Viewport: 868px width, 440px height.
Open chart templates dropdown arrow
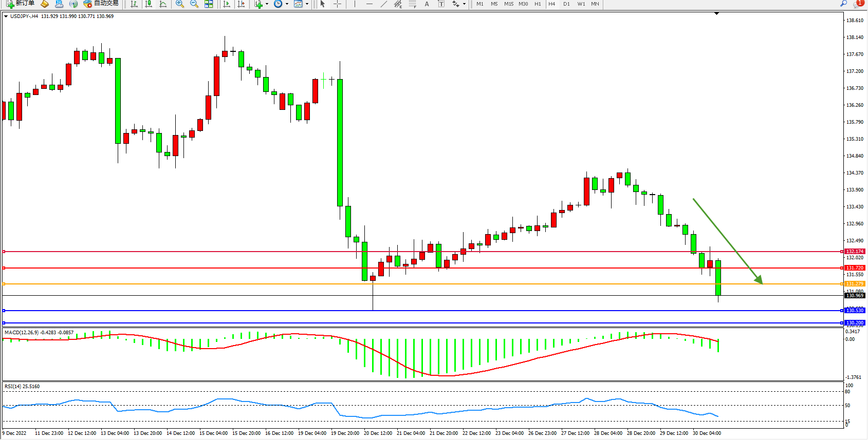307,4
